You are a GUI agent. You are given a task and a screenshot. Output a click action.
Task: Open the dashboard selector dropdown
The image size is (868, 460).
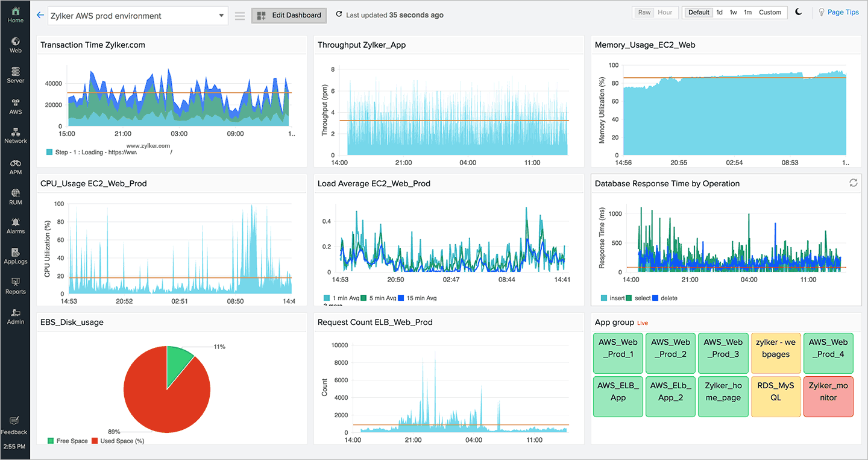coord(221,15)
